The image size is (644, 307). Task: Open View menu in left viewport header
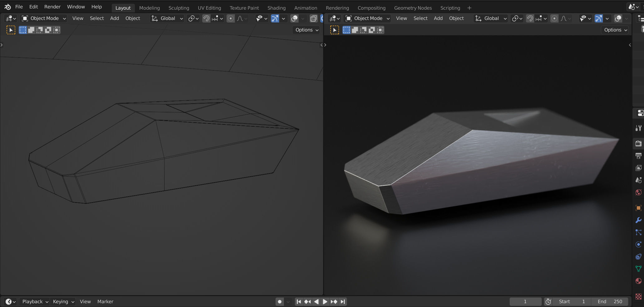[78, 18]
